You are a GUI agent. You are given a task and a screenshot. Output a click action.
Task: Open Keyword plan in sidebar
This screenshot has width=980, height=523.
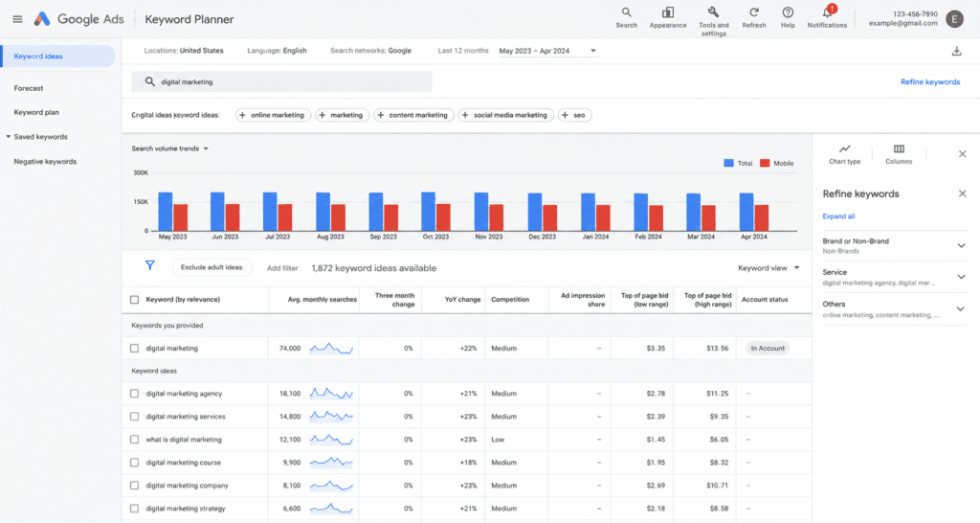coord(36,113)
